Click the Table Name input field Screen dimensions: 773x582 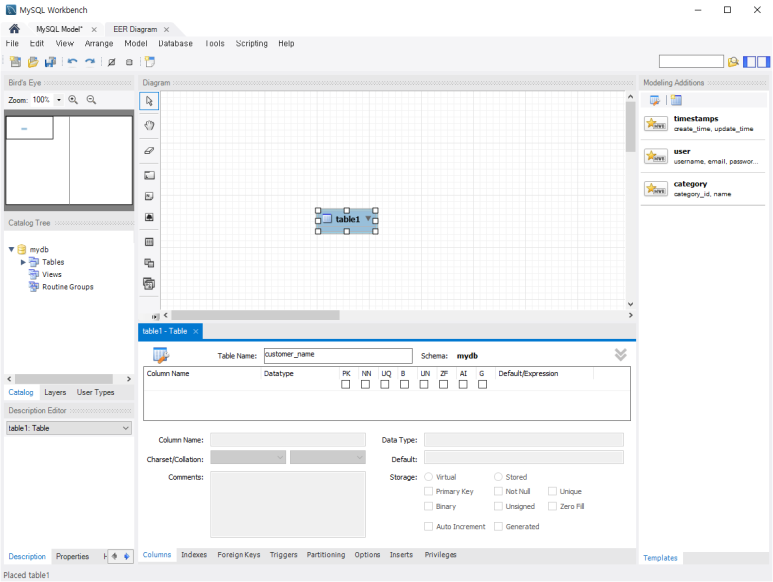(x=338, y=356)
